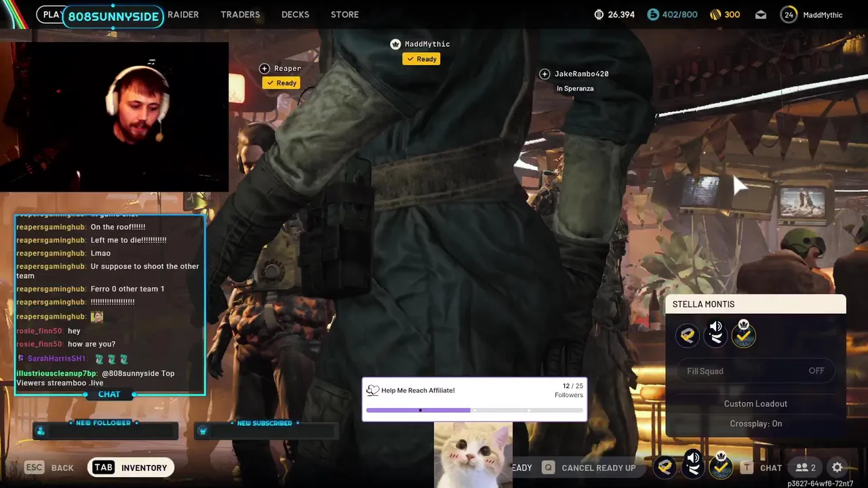Viewport: 868px width, 488px height.
Task: Click the 808SUNNYSIDE stream logo
Action: [x=113, y=16]
